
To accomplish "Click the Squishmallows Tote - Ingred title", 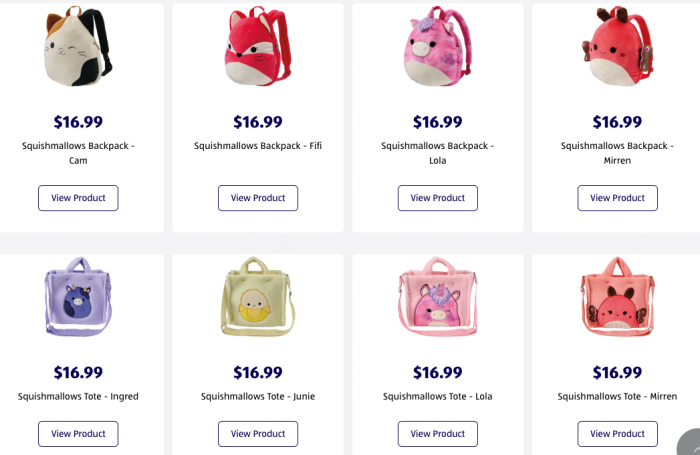I will point(78,397).
